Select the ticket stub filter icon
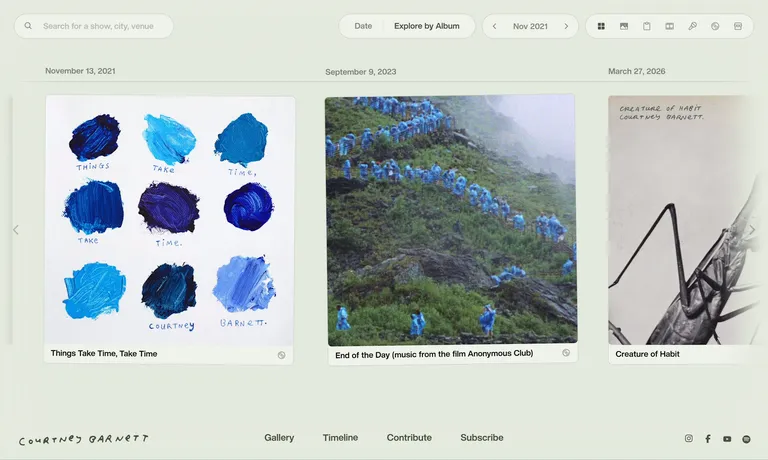 (x=669, y=26)
